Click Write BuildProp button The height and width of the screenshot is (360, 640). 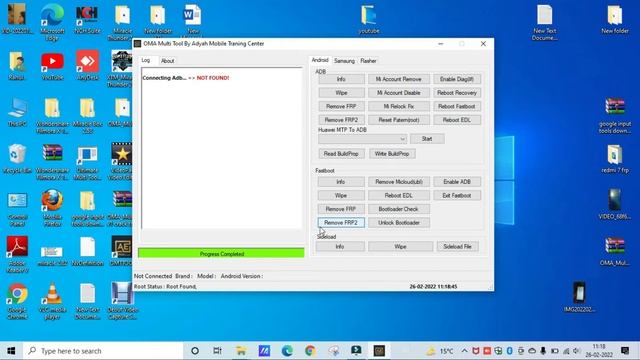pos(392,153)
